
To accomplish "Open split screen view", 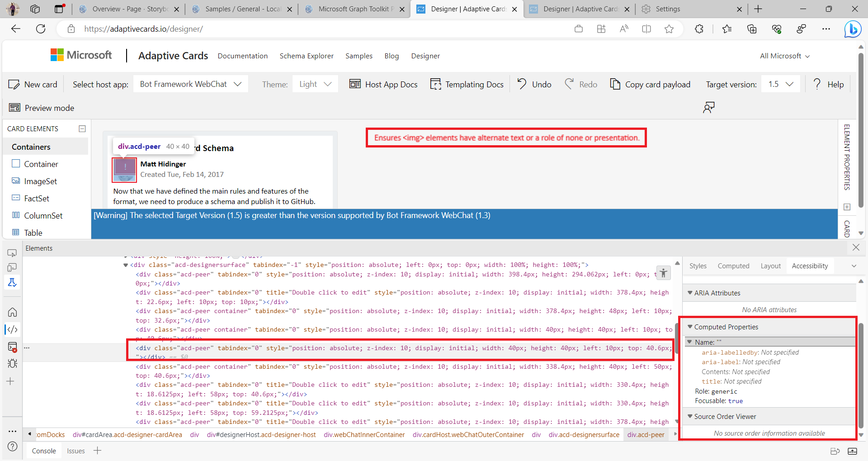I will [646, 29].
